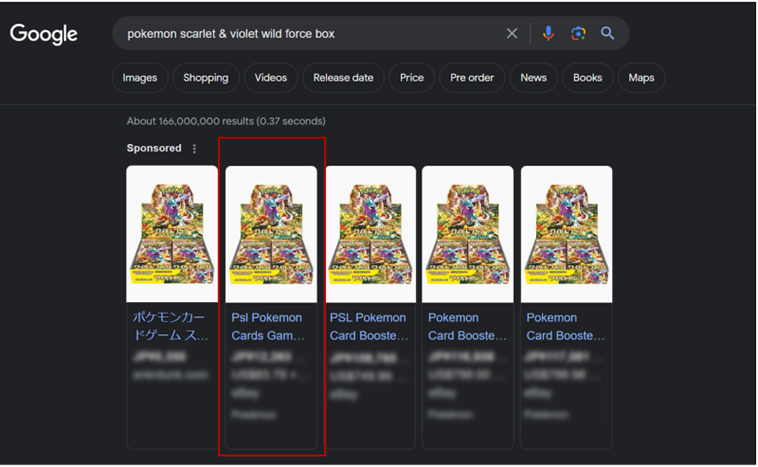
Task: Select the Videos filter chip
Action: 271,78
